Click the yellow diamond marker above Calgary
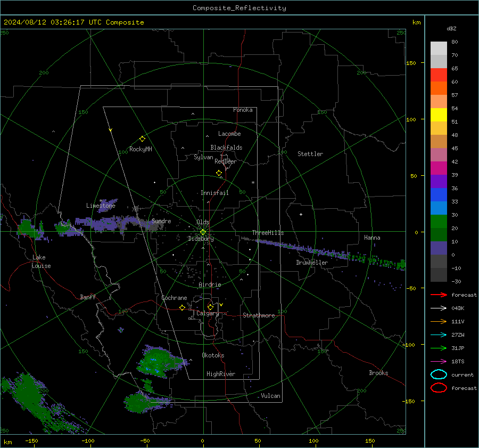479x448 pixels. [x=210, y=307]
